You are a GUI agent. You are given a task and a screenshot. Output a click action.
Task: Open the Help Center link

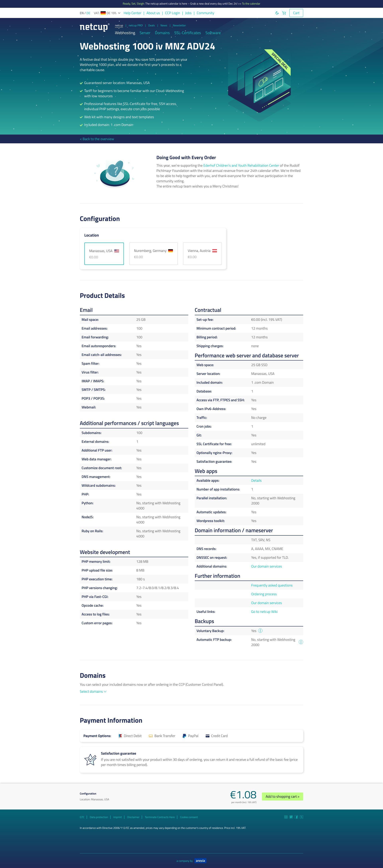click(132, 13)
